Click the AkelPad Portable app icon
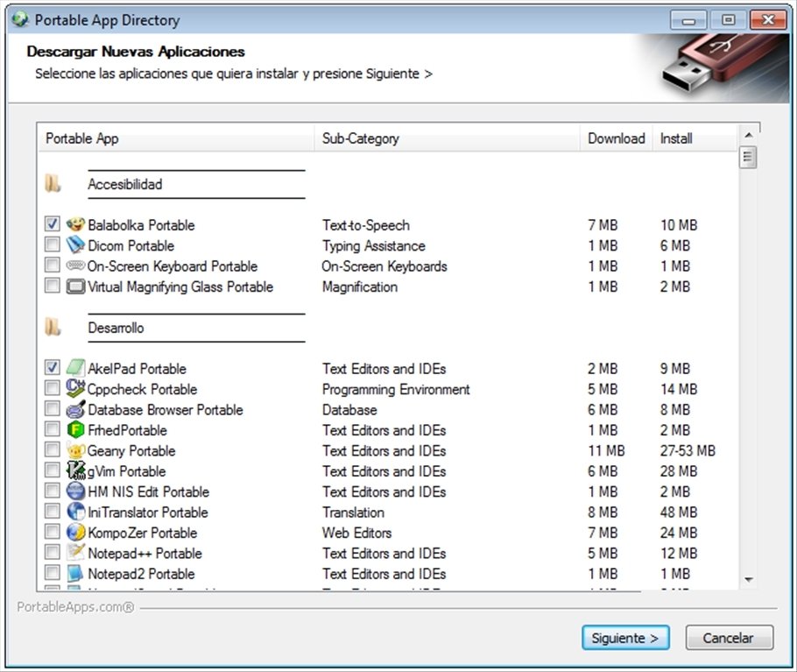The height and width of the screenshot is (672, 797). [x=75, y=367]
